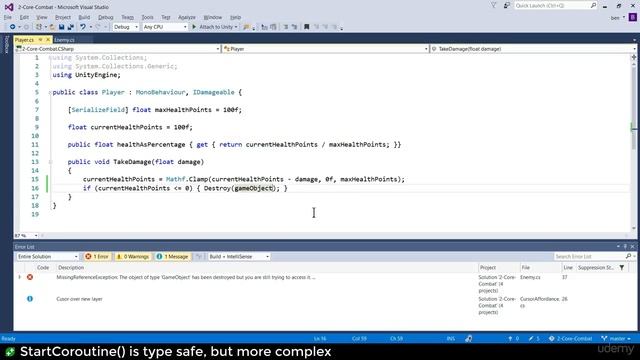Sort by the Project column header
Image resolution: width=640 pixels, height=360 pixels.
(488, 268)
